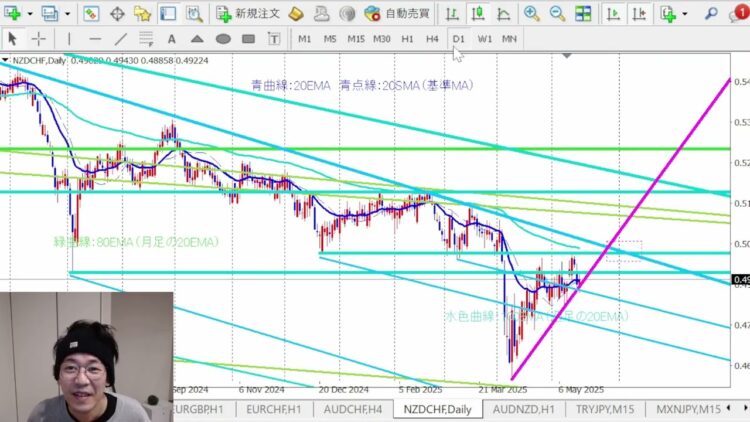Select the trendline drawing tool
750x422 pixels.
121,38
